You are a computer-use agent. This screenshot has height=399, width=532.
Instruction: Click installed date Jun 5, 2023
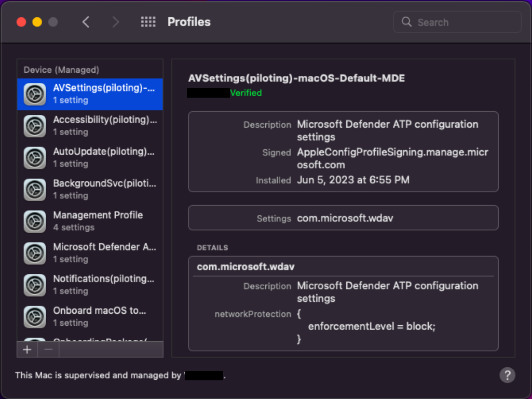[x=353, y=180]
